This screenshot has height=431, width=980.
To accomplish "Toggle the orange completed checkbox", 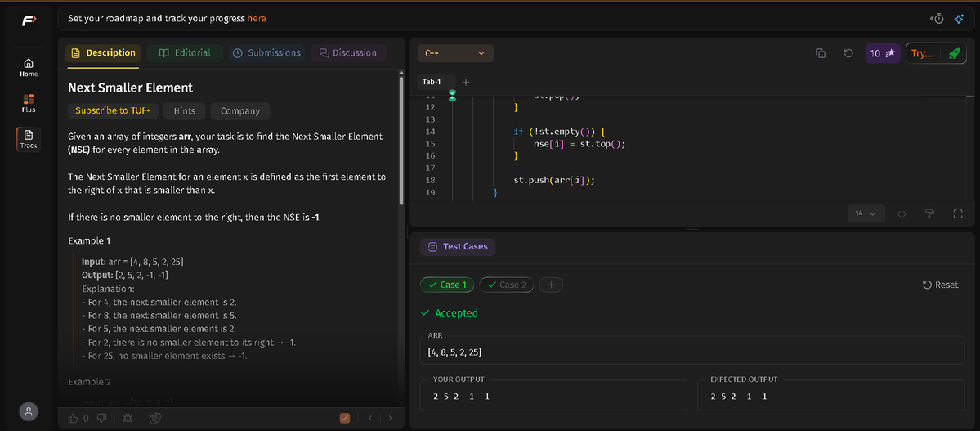I will pyautogui.click(x=344, y=418).
